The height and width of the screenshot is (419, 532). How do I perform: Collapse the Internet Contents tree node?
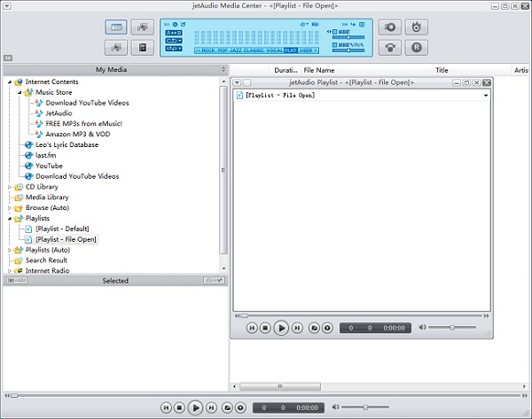(x=10, y=81)
